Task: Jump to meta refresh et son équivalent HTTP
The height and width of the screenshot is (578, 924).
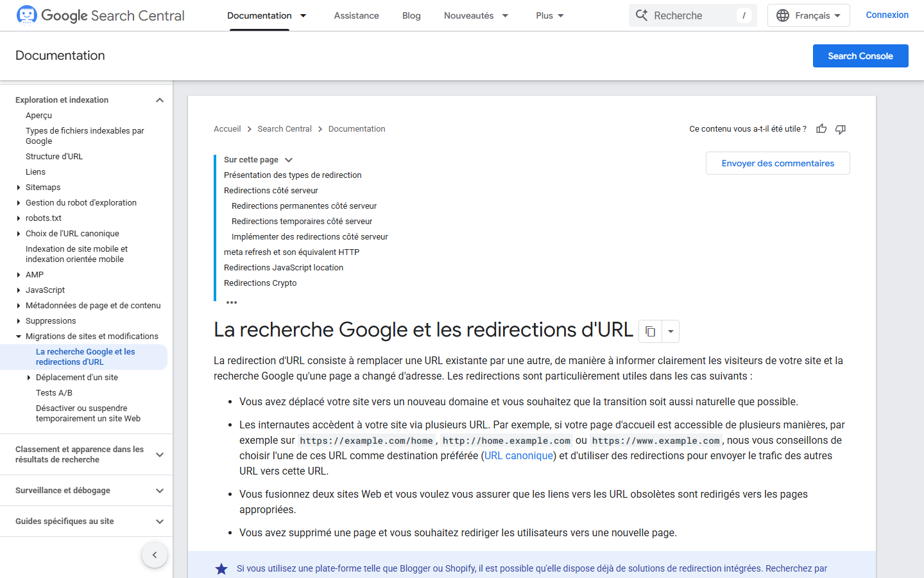Action: (x=291, y=252)
